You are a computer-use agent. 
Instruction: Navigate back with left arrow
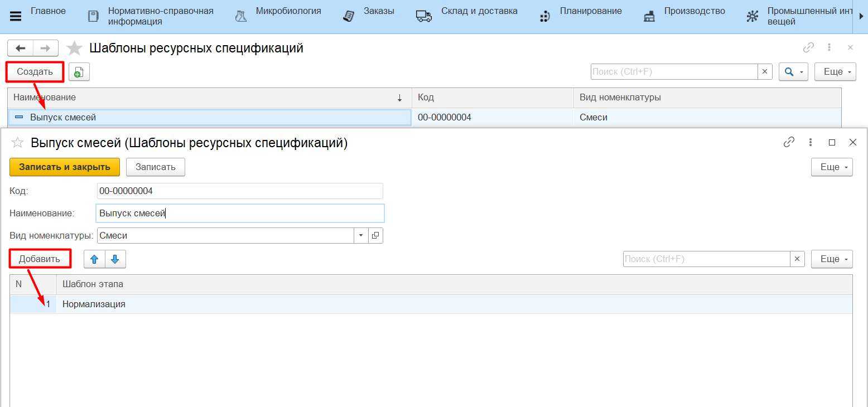point(21,49)
